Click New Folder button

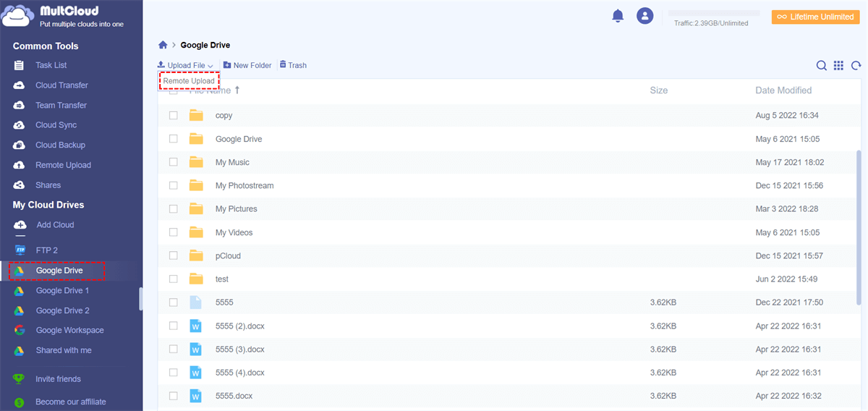(247, 65)
